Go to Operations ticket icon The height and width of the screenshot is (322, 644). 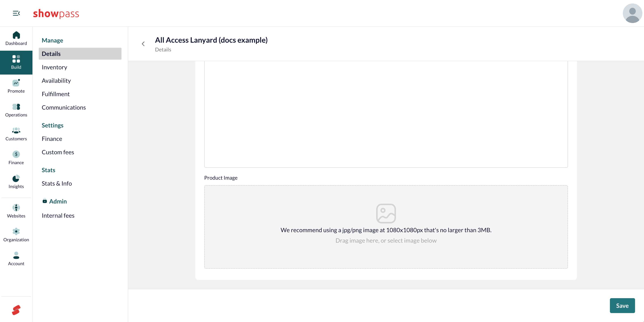(x=16, y=107)
